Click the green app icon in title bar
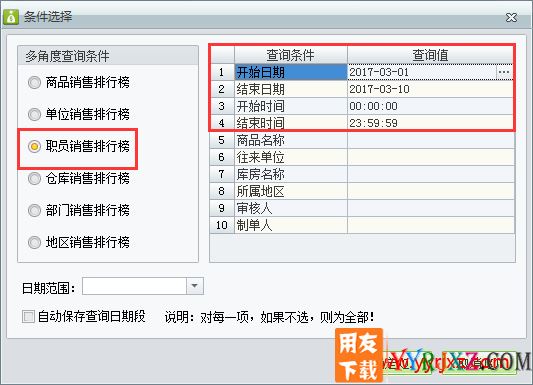Viewport: 533px width, 385px height. [x=11, y=17]
